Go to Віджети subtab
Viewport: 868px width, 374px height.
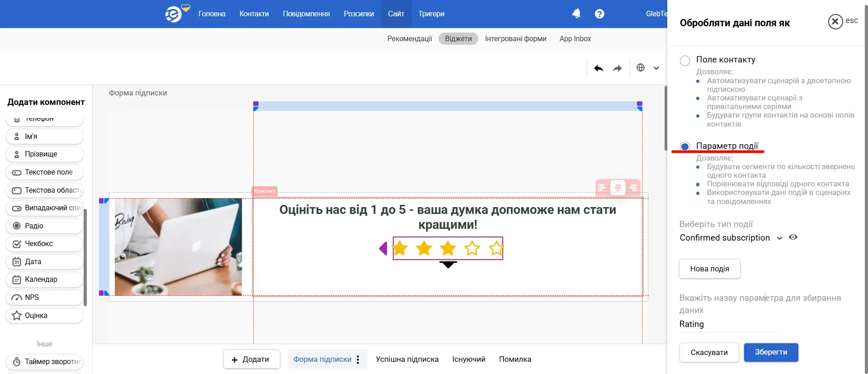coord(458,39)
